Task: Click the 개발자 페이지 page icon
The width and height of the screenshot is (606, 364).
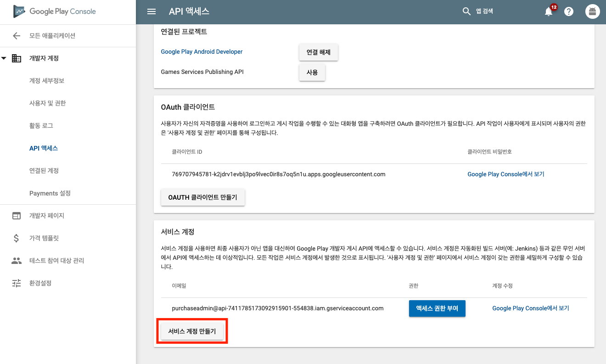Action: coord(17,216)
